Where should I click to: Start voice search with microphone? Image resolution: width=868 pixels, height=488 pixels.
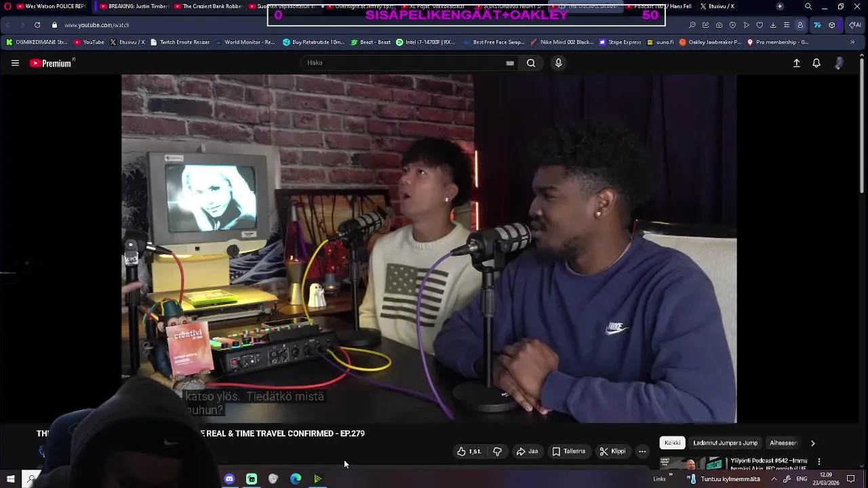(x=558, y=63)
